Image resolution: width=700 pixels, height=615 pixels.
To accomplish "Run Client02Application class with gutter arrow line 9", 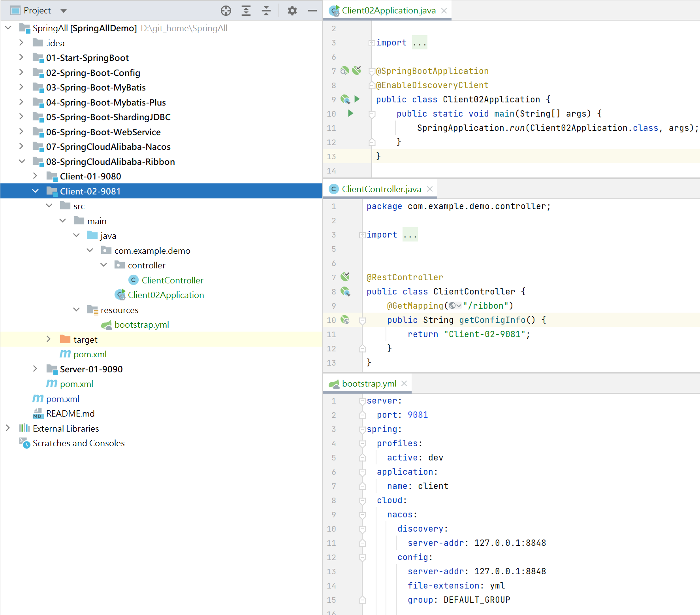I will 357,99.
